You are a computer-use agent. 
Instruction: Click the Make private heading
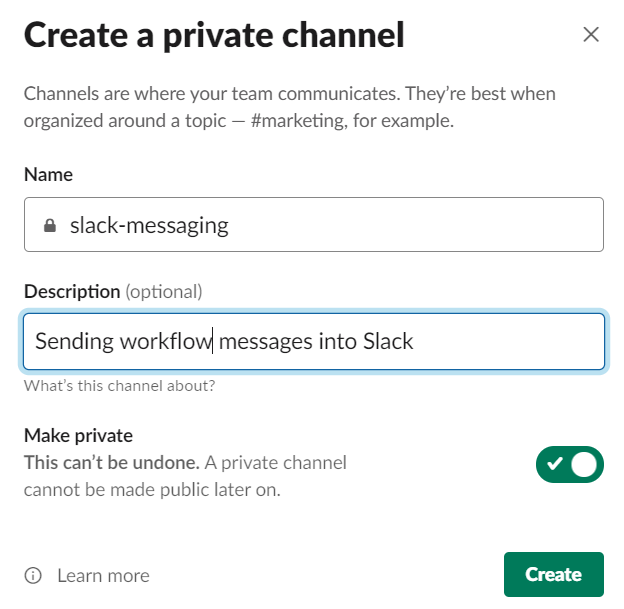(x=78, y=435)
